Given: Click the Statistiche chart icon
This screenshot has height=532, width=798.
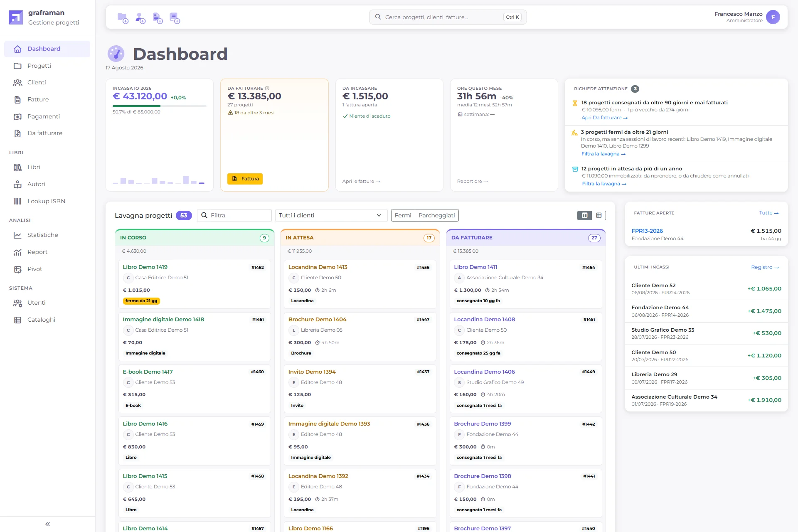Looking at the screenshot, I should (x=17, y=235).
